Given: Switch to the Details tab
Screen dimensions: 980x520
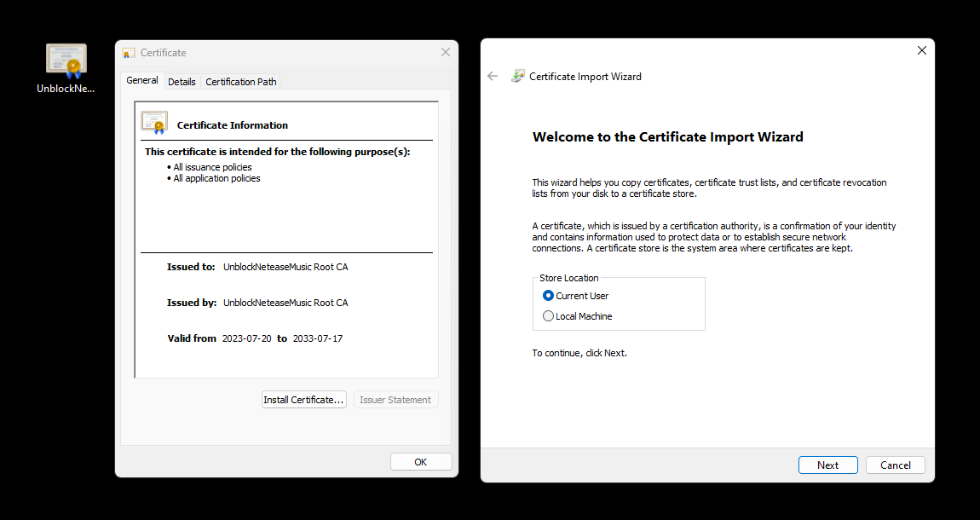Looking at the screenshot, I should (182, 82).
